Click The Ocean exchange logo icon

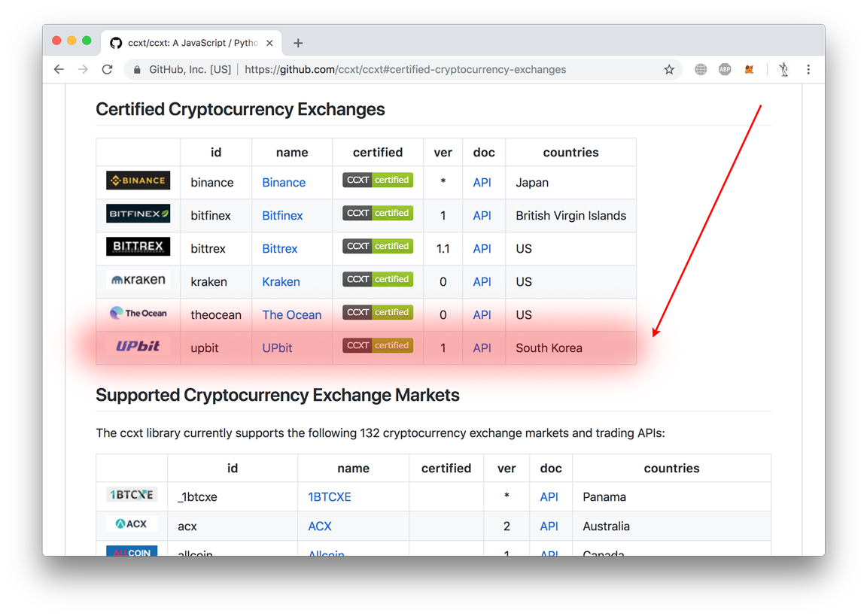138,314
